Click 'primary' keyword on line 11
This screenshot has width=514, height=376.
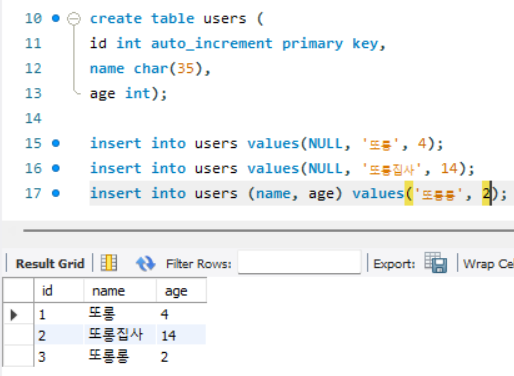point(312,44)
